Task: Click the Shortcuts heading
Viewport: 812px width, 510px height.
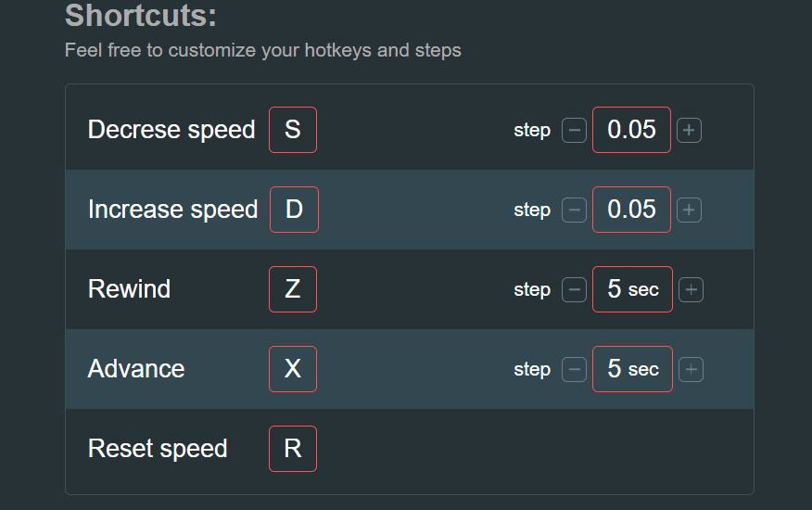Action: coord(140,16)
